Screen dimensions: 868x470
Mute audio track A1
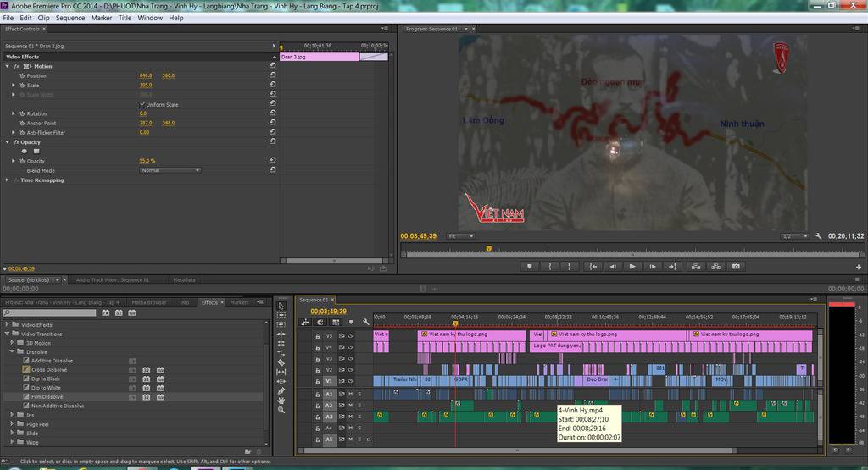tap(350, 394)
